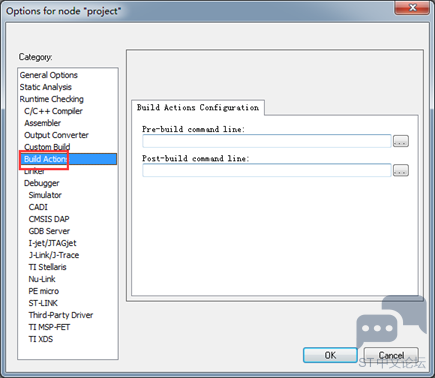Select GDB Server entry

tap(49, 231)
